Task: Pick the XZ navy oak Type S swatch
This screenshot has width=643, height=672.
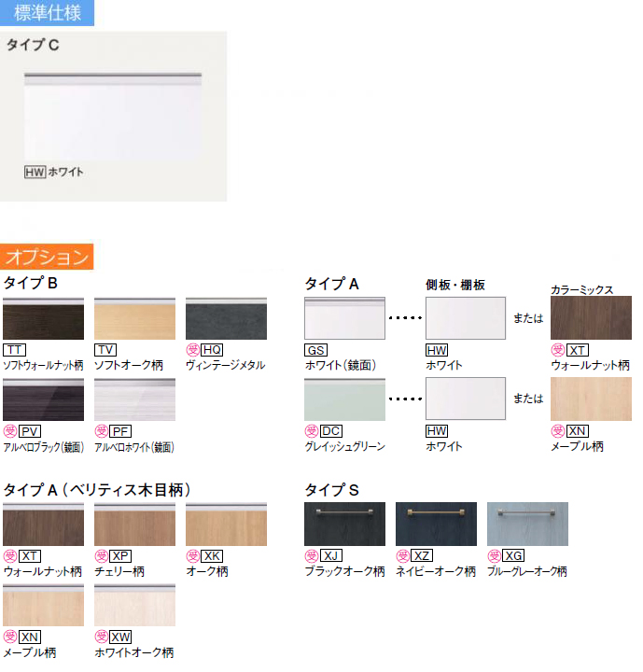Action: pyautogui.click(x=436, y=524)
